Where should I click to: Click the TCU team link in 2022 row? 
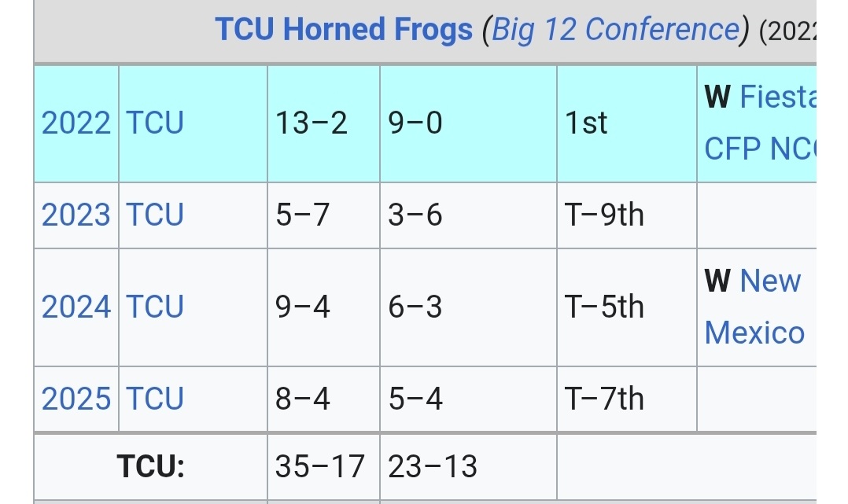155,123
